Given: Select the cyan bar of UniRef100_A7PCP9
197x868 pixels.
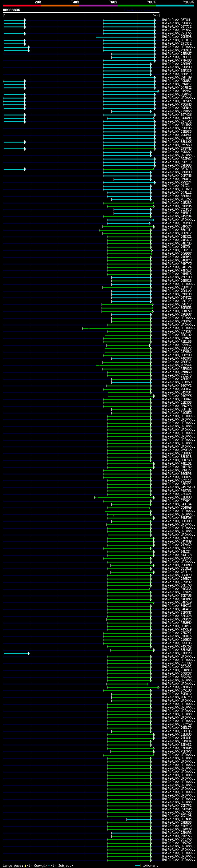Looking at the screenshot, I should [x=17, y=653].
